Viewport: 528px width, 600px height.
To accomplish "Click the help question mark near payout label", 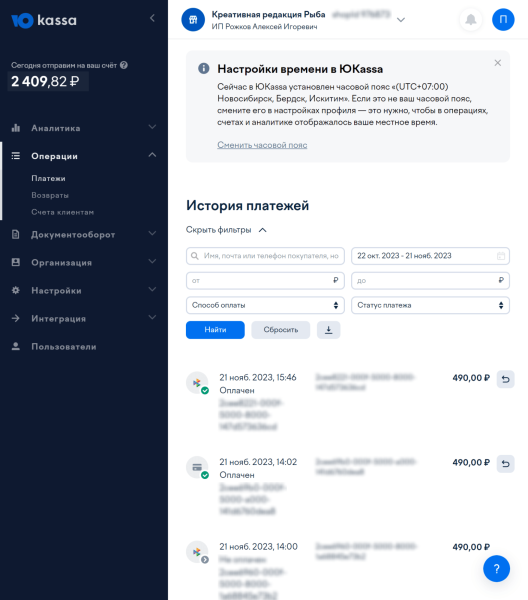I will 124,65.
